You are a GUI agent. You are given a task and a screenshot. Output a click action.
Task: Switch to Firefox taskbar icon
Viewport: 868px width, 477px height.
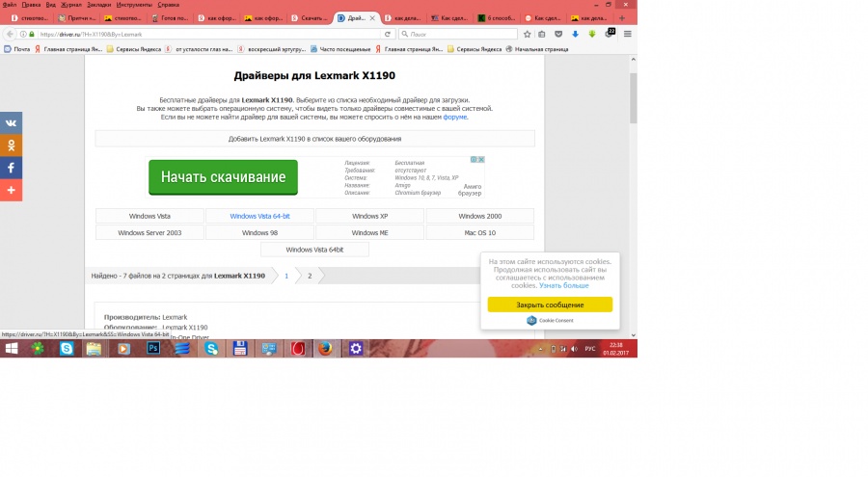click(x=326, y=349)
